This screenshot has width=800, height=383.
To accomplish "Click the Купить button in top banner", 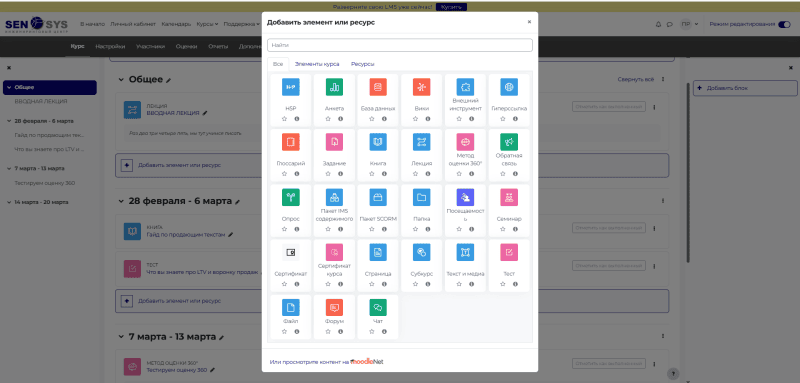I will 452,7.
